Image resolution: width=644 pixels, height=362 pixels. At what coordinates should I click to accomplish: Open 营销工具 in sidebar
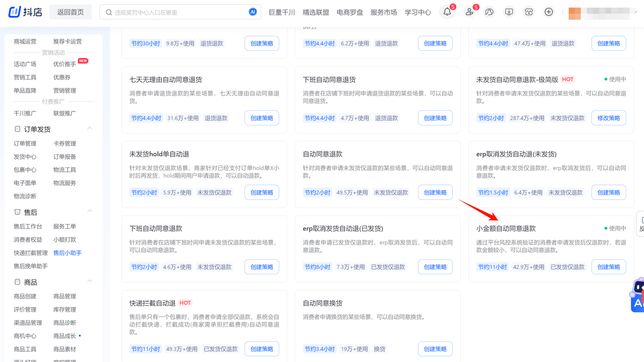[x=25, y=77]
